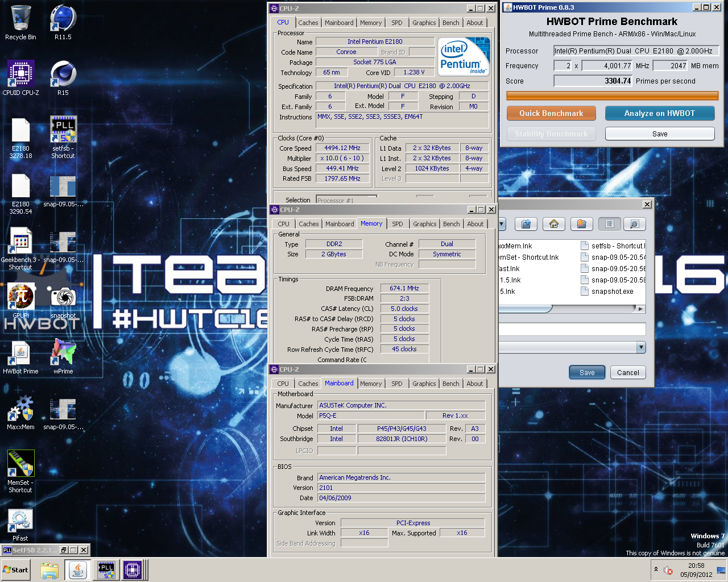Switch to SetFSB PLL taskbar button
The image size is (728, 582).
tap(106, 570)
